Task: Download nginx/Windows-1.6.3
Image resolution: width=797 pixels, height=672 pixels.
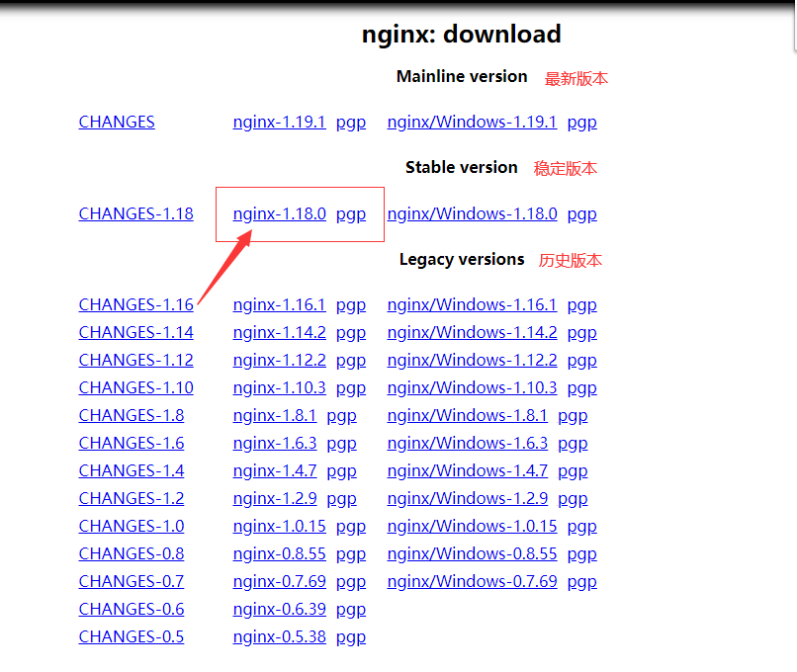Action: click(x=467, y=443)
